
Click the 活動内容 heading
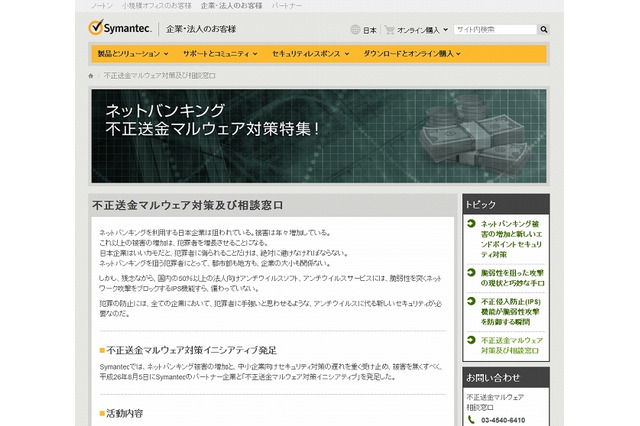click(x=124, y=413)
